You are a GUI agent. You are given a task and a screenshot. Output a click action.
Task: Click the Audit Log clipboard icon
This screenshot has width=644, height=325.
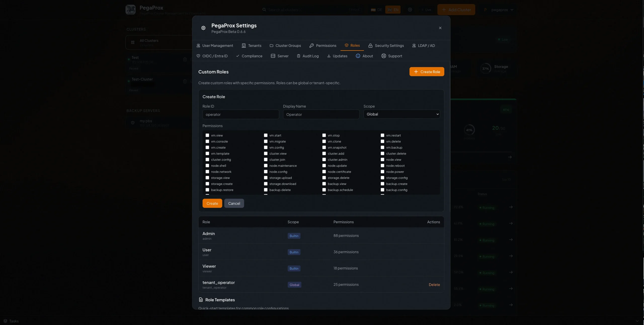(x=298, y=56)
